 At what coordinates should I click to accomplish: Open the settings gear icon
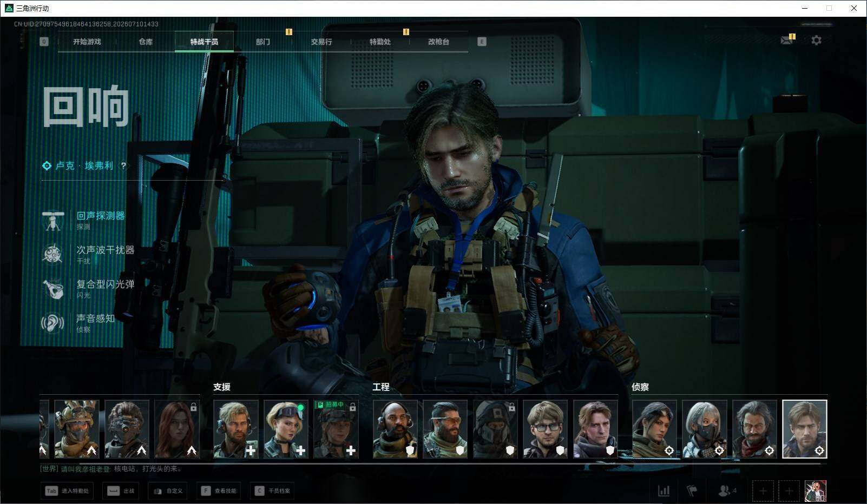(x=816, y=40)
